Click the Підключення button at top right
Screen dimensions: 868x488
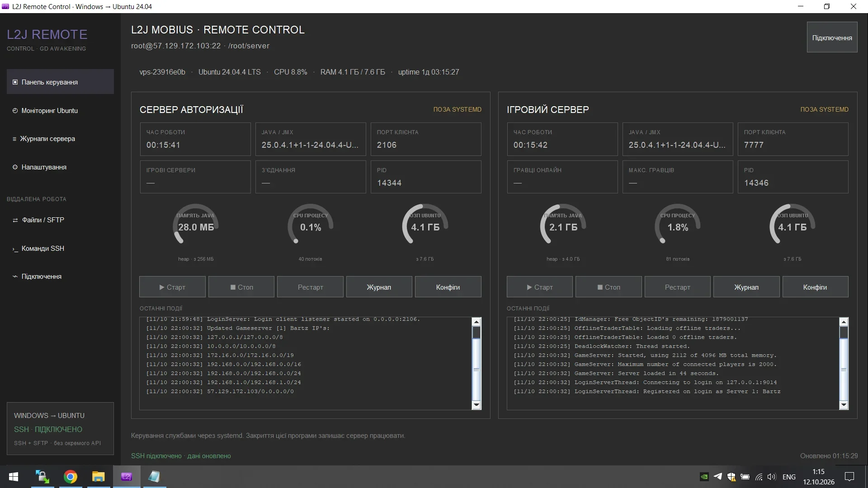832,38
